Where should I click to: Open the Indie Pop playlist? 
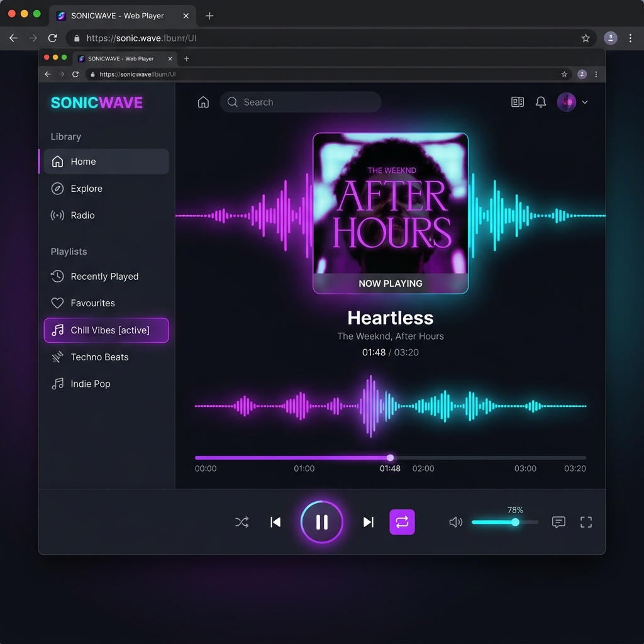pyautogui.click(x=106, y=384)
